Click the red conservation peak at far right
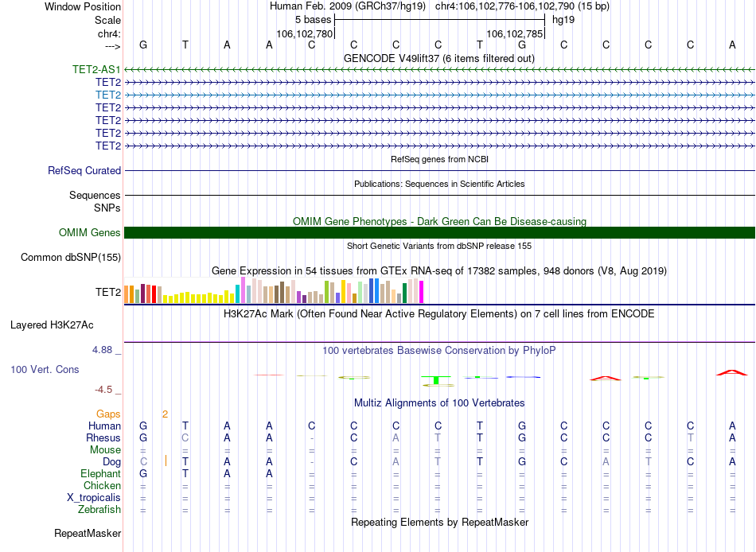Screen dimensions: 756x552 pos(731,371)
